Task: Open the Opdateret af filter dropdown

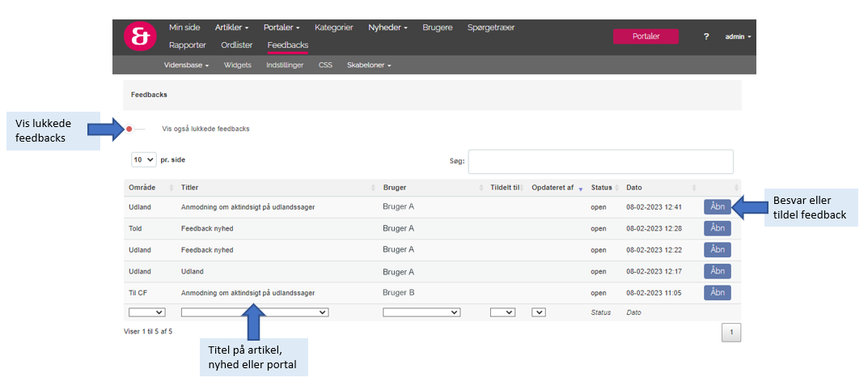Action: pyautogui.click(x=539, y=312)
